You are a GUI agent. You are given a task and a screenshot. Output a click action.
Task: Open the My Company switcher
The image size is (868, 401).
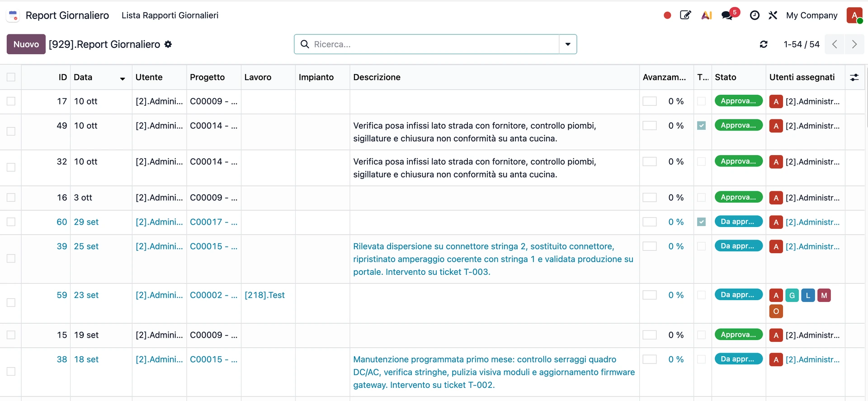coord(811,15)
